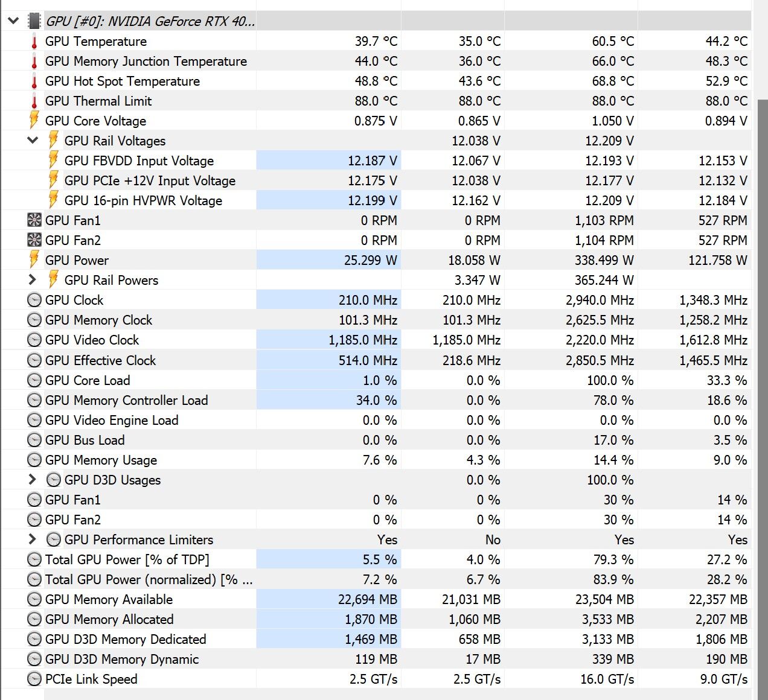Click the 60.5 °C maximum GPU Temperature value
Viewport: 768px width, 700px height.
click(x=613, y=41)
